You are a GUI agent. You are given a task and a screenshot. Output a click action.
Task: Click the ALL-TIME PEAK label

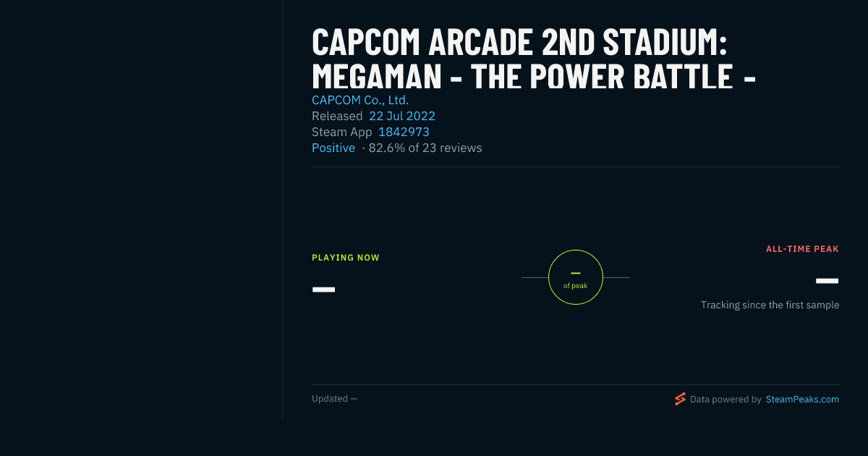click(x=802, y=249)
